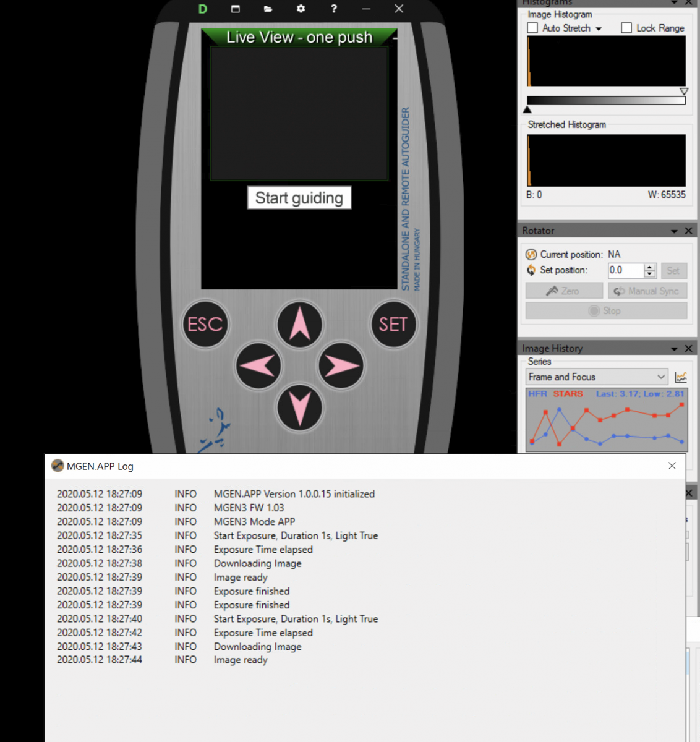The height and width of the screenshot is (742, 700).
Task: Click the Image Histogram display
Action: coord(606,61)
